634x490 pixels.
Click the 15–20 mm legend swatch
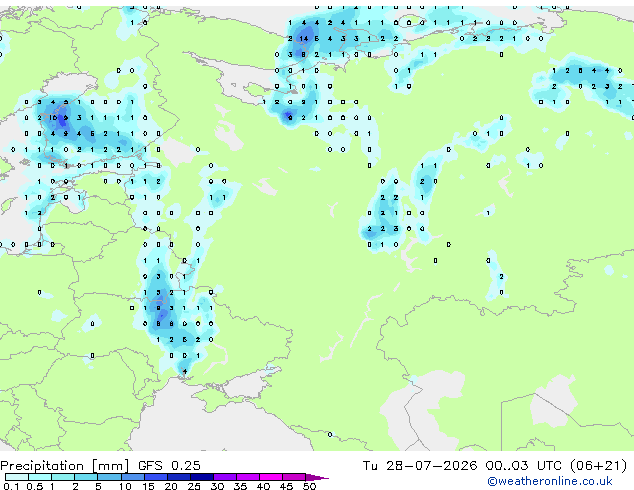pos(155,477)
